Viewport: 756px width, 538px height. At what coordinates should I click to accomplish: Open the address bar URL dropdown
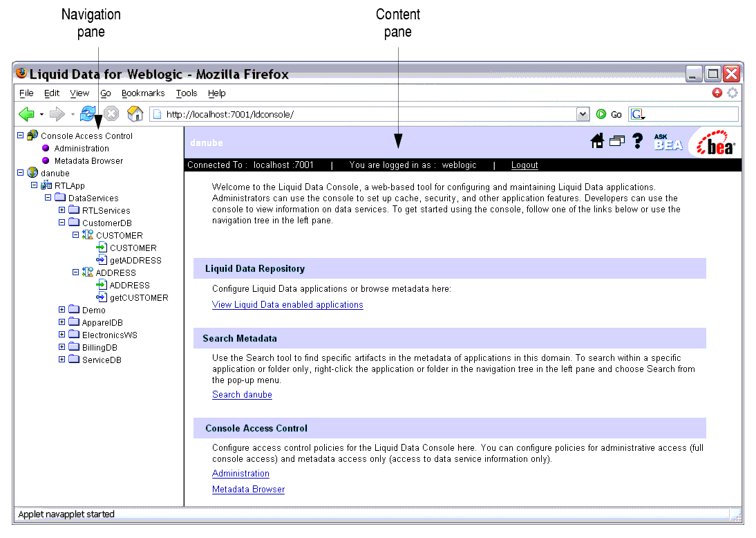tap(583, 114)
